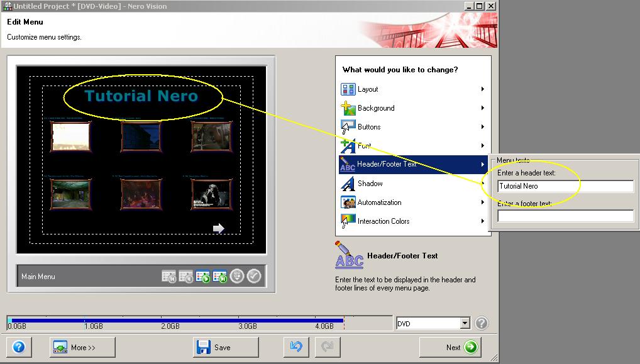Viewport: 640px width, 364px height.
Task: Click the footer text input field
Action: coord(565,216)
